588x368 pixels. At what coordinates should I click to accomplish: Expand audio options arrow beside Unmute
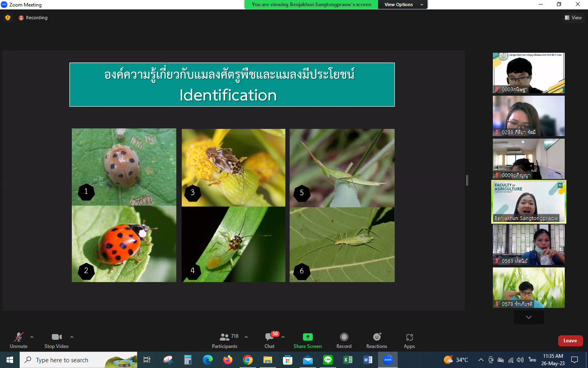[x=32, y=337]
